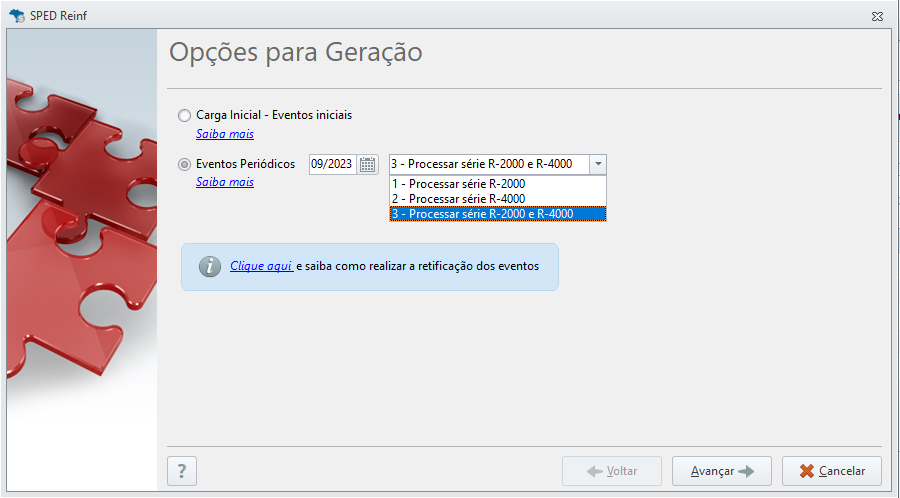Image resolution: width=900 pixels, height=498 pixels.
Task: Click the Carga Inicial - Eventos iniciais label
Action: tap(274, 115)
